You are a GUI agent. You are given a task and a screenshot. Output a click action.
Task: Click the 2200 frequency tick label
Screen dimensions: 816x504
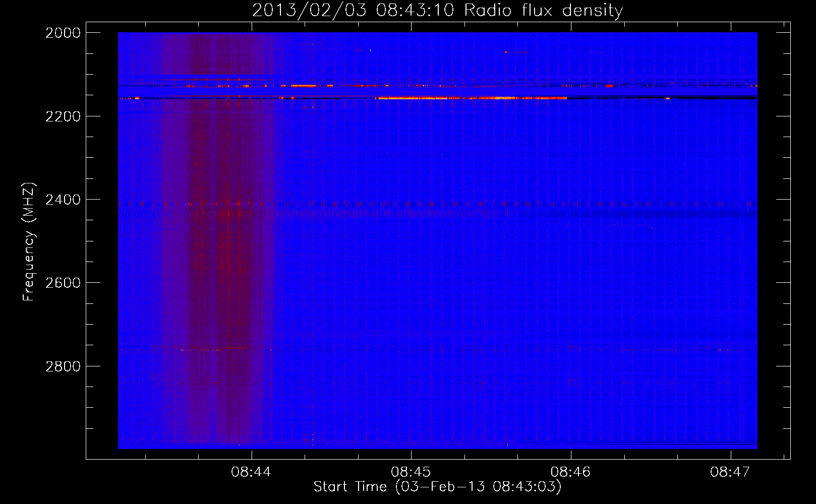[x=63, y=116]
